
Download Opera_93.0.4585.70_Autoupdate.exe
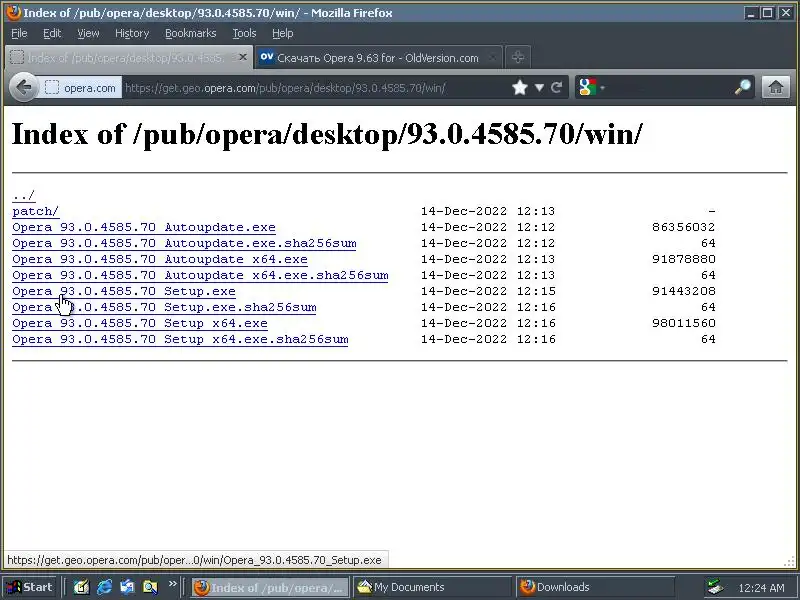[144, 227]
